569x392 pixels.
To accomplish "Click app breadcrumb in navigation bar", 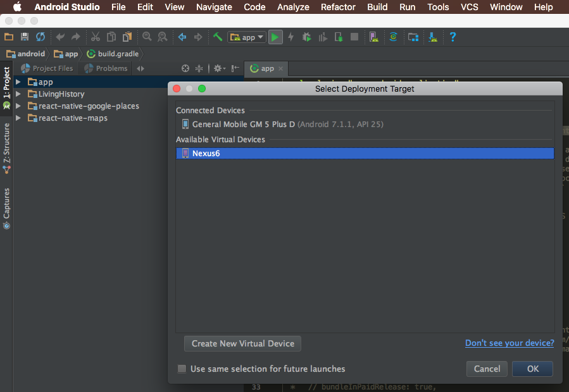I will coord(66,54).
